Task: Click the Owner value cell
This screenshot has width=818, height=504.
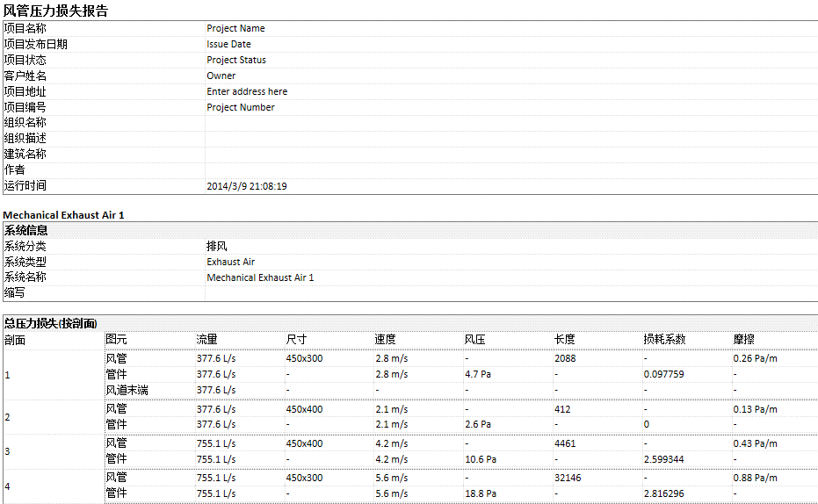Action: (221, 76)
